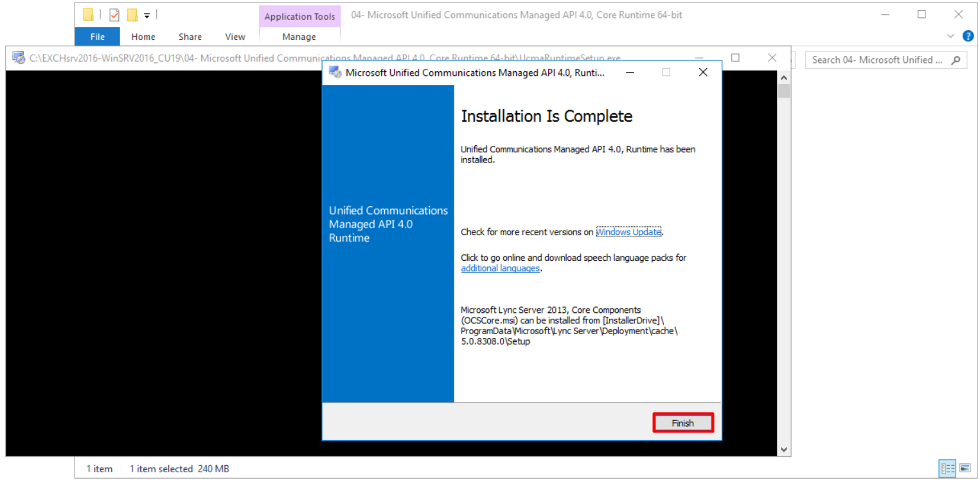Click the New folder quick access icon

pos(132,15)
